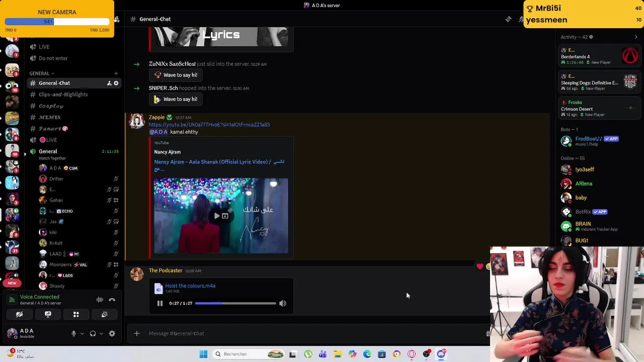Open FredBoat bot in member list
644x362 pixels.
tap(600, 141)
